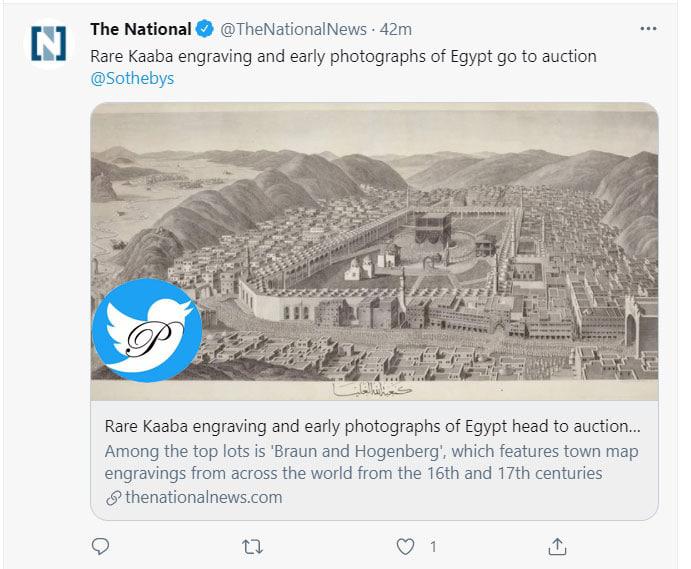
Task: Open the tweet's more options menu
Action: click(648, 29)
